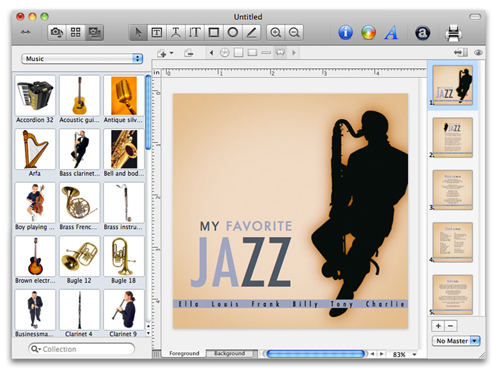The width and height of the screenshot is (500, 376).
Task: Open the 83% zoom dropdown
Action: [x=414, y=354]
